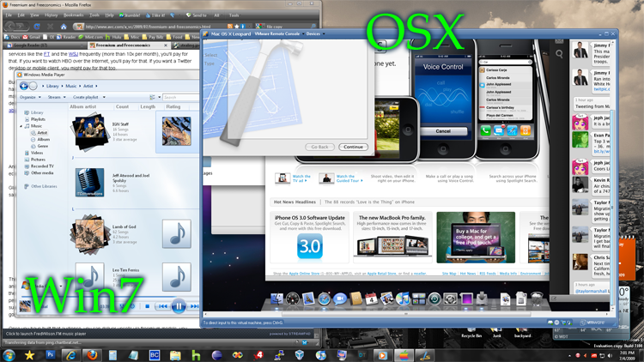The image size is (644, 362).
Task: Open iCal calendar in the dock
Action: [371, 299]
